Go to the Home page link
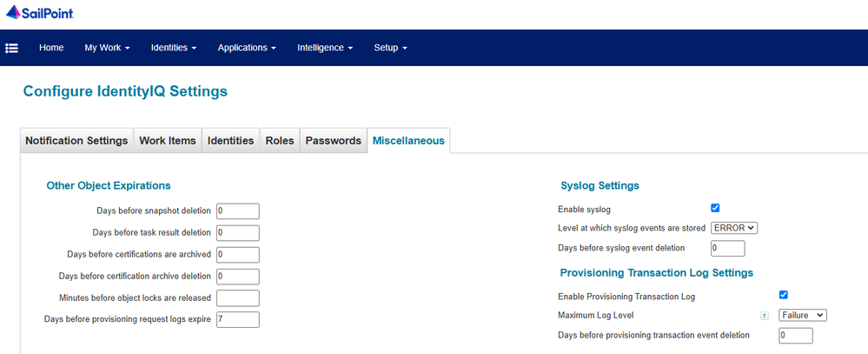The height and width of the screenshot is (354, 868). [x=51, y=47]
